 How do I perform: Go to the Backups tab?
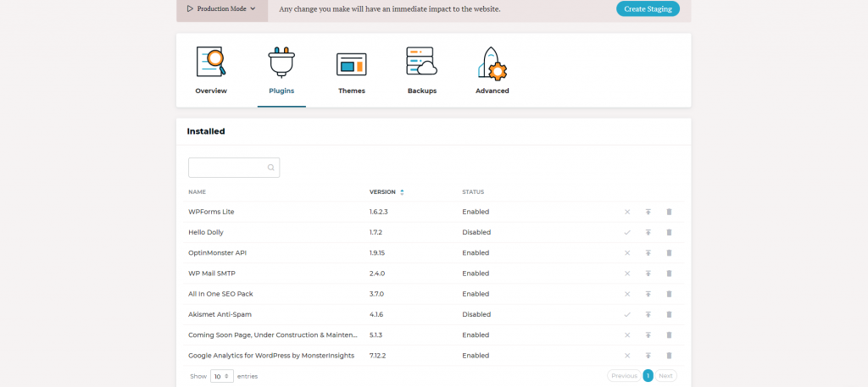pyautogui.click(x=422, y=71)
